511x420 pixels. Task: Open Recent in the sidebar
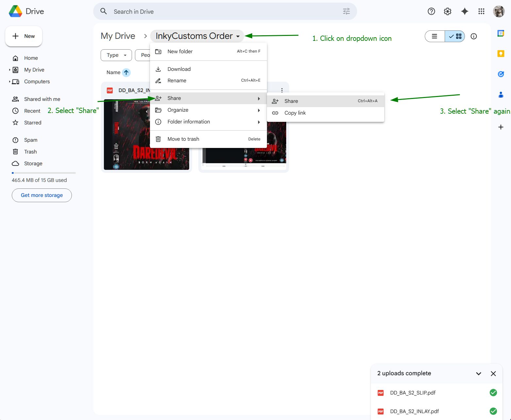(32, 111)
